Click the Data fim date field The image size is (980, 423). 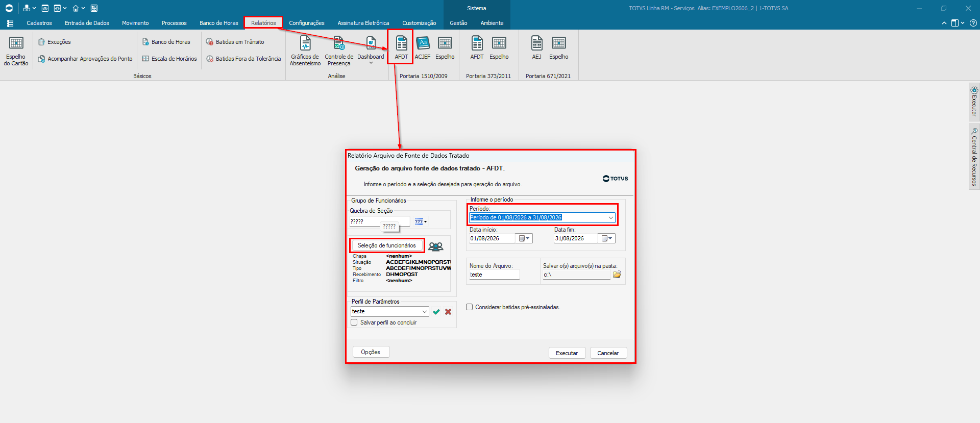pos(576,238)
